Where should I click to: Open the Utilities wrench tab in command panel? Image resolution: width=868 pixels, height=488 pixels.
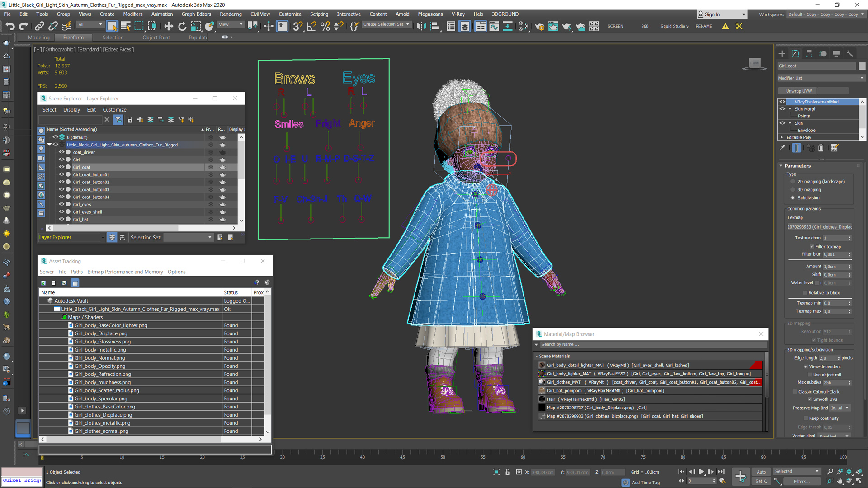(x=850, y=53)
